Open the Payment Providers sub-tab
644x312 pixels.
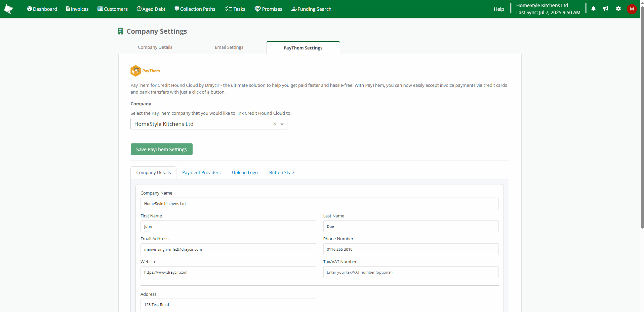point(201,173)
